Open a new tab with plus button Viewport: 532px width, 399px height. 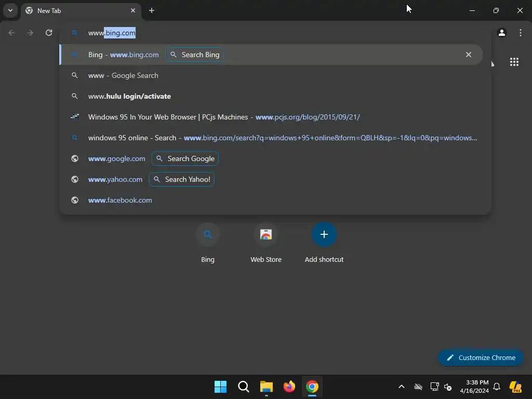152,10
